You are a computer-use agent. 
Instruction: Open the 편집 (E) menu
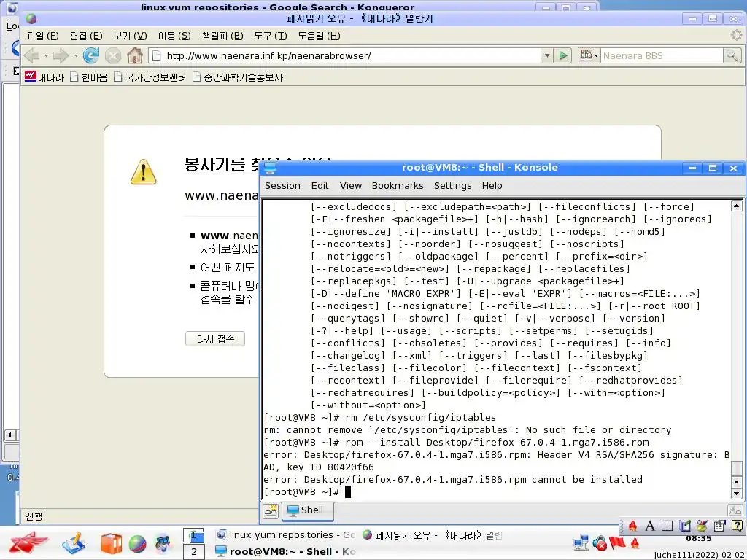86,36
